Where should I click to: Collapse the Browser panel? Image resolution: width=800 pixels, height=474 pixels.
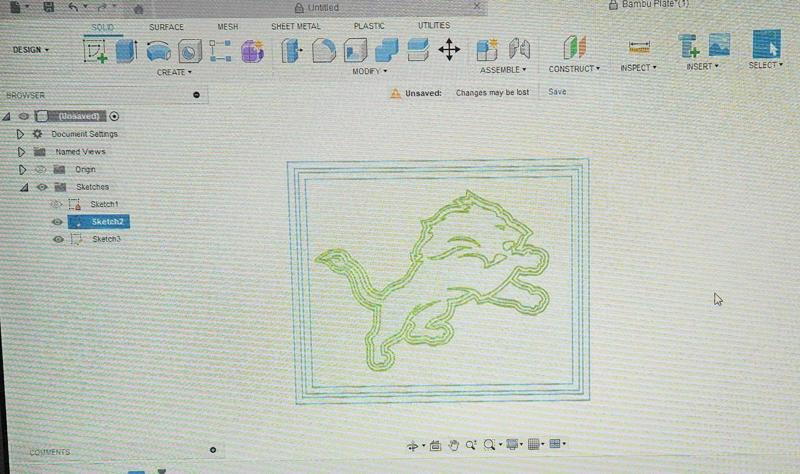click(x=196, y=95)
